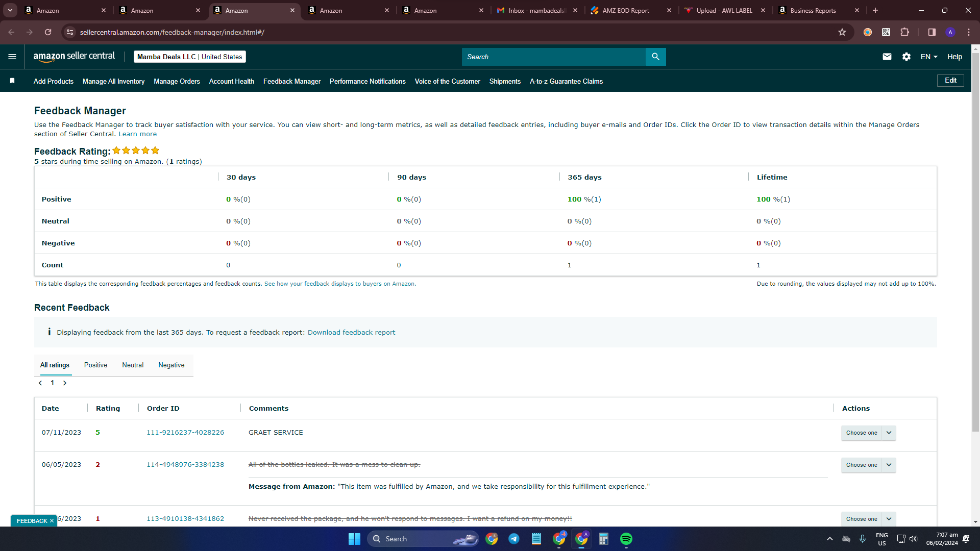
Task: Switch to the Negative ratings tab
Action: point(171,365)
